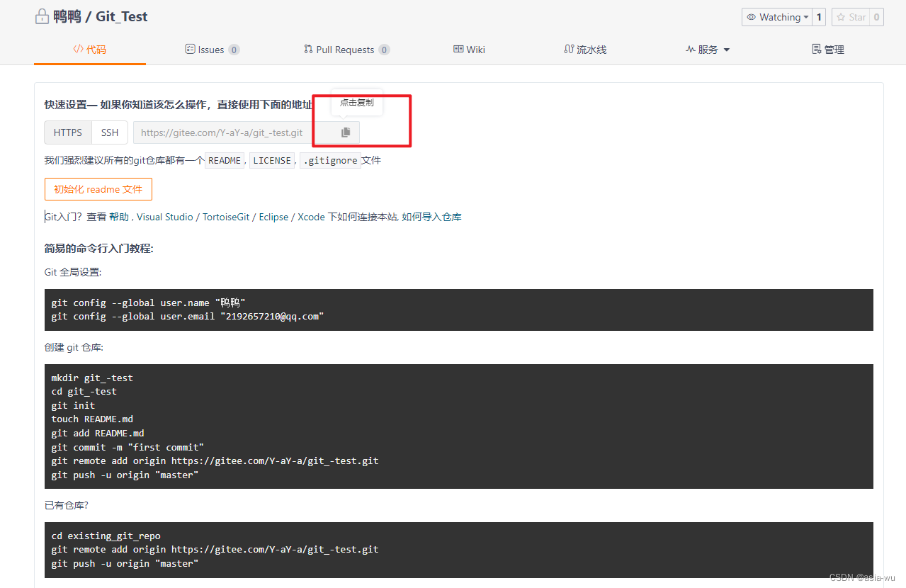
Task: Open the 管理 tab
Action: [827, 50]
